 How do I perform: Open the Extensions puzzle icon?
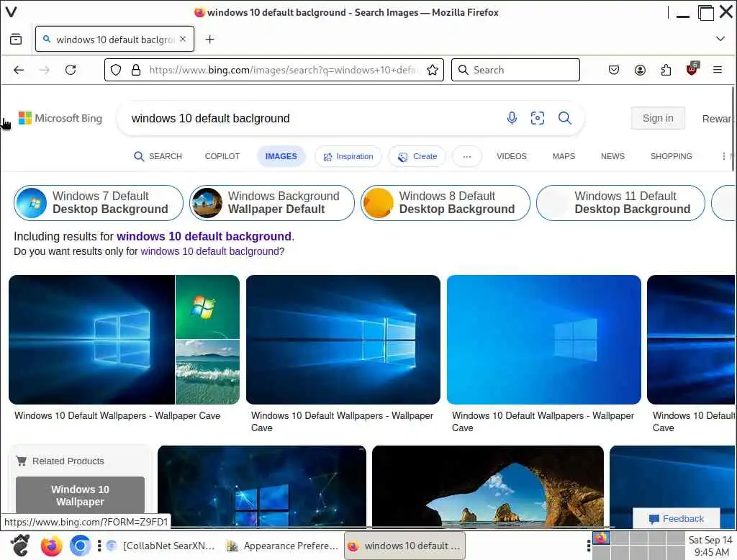666,70
